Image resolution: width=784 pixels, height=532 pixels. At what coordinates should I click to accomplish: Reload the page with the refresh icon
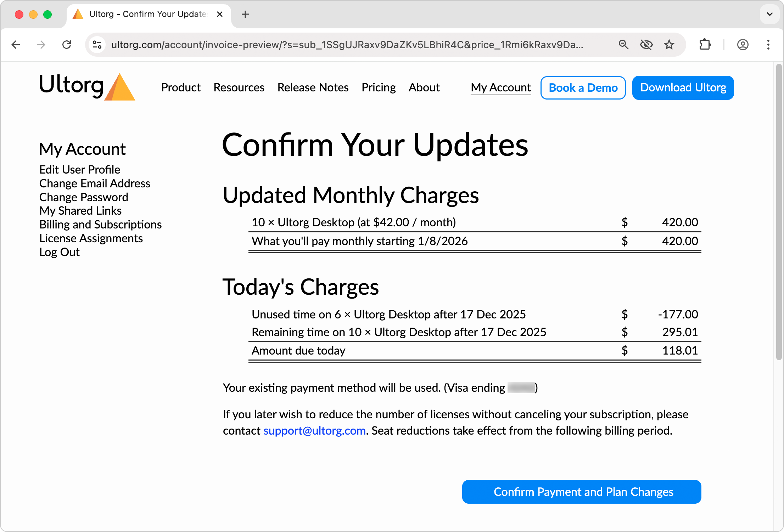click(67, 45)
